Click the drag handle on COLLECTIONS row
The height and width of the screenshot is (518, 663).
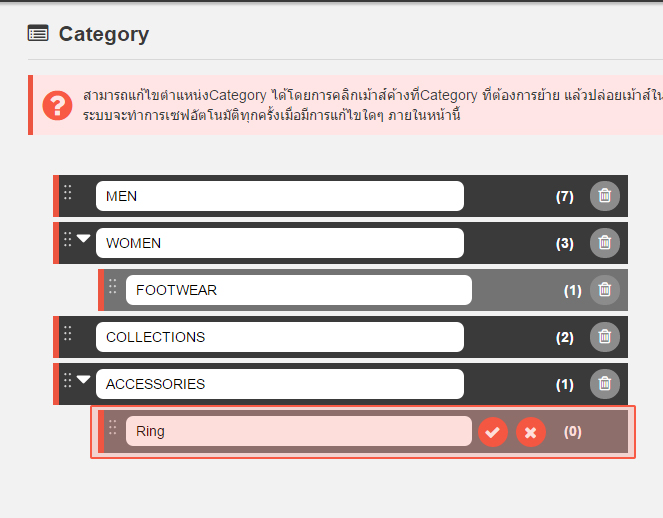(x=68, y=333)
